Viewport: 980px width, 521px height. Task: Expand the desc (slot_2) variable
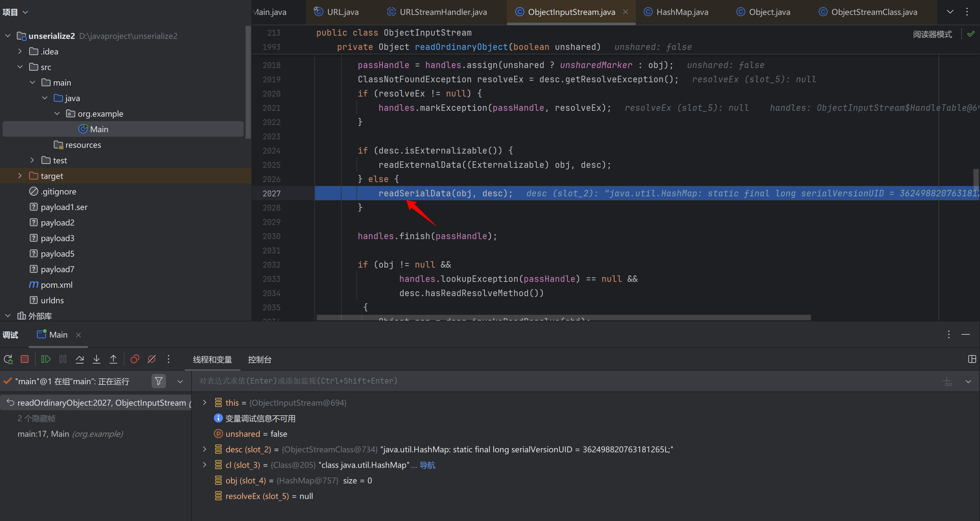pos(205,449)
